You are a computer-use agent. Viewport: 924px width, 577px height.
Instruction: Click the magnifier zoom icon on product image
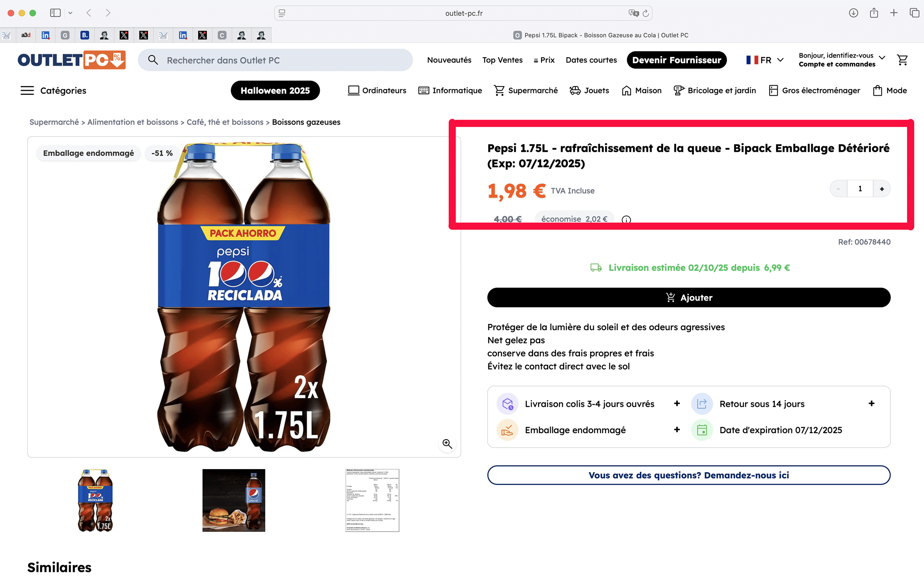[447, 444]
